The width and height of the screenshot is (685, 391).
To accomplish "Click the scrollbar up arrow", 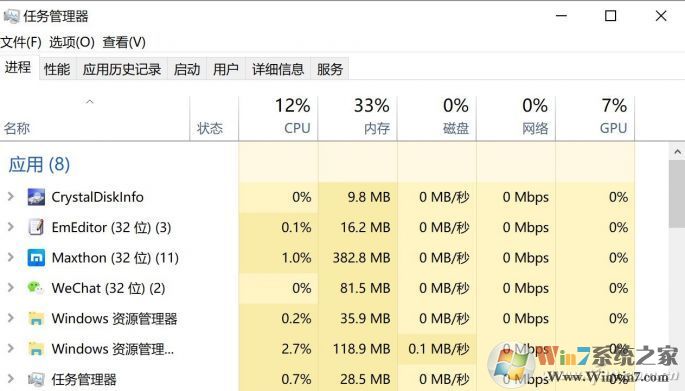I will 677,152.
